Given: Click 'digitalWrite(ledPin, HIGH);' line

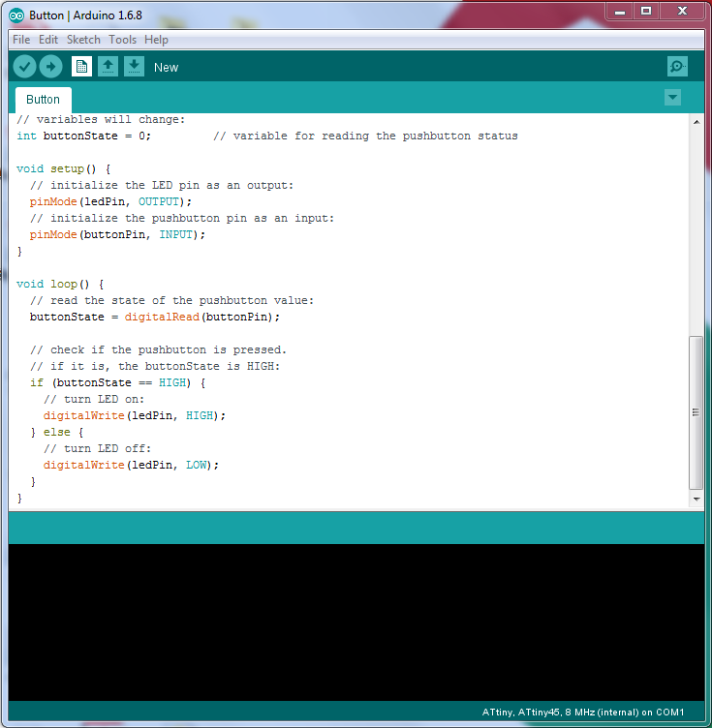Looking at the screenshot, I should point(135,416).
